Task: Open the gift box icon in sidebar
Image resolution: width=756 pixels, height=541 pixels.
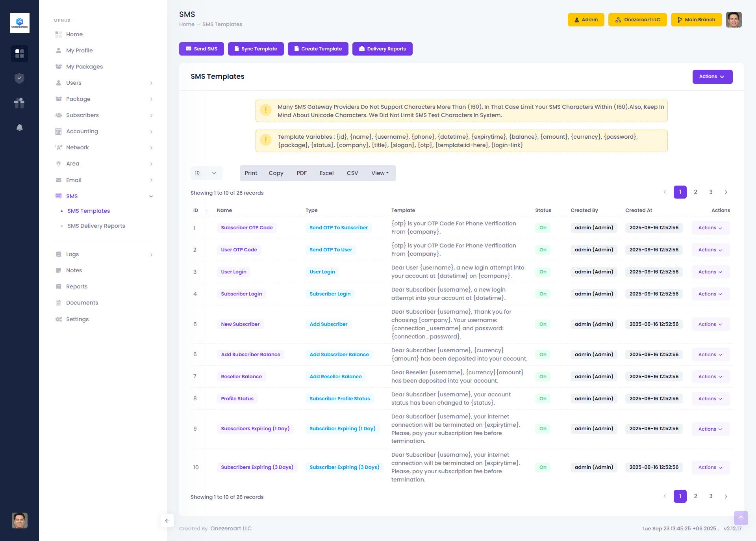Action: click(x=19, y=103)
